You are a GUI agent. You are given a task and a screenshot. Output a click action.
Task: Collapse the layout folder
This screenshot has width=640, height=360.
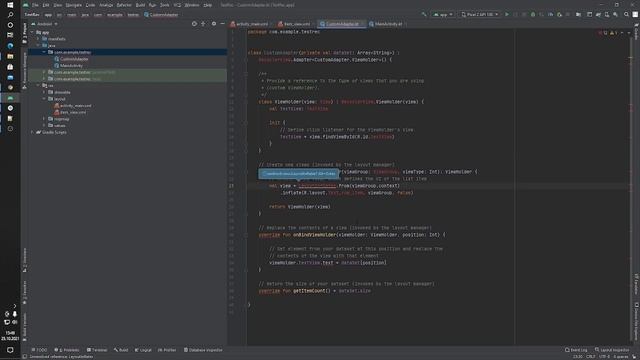44,99
